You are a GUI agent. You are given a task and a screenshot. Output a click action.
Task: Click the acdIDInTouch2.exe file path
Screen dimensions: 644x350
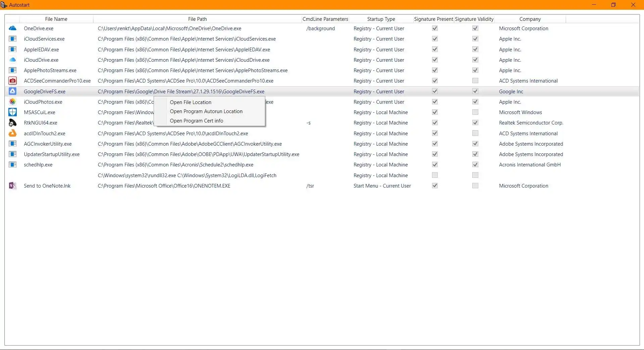point(173,134)
